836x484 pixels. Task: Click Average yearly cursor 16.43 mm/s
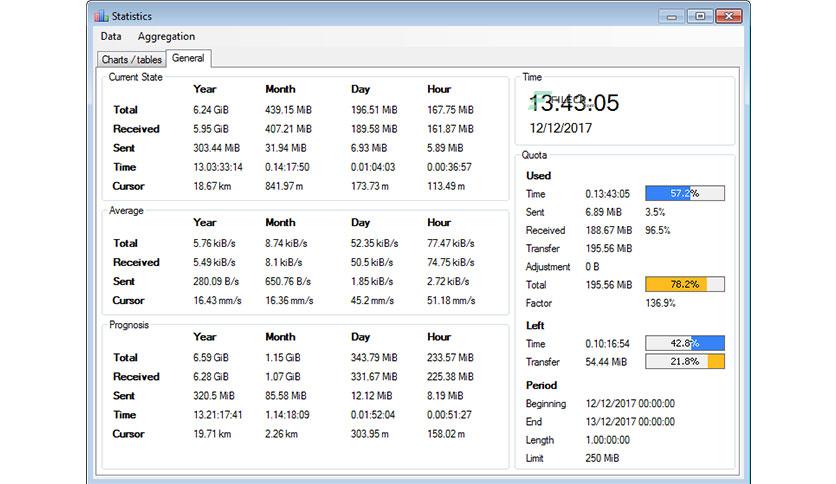pyautogui.click(x=218, y=301)
